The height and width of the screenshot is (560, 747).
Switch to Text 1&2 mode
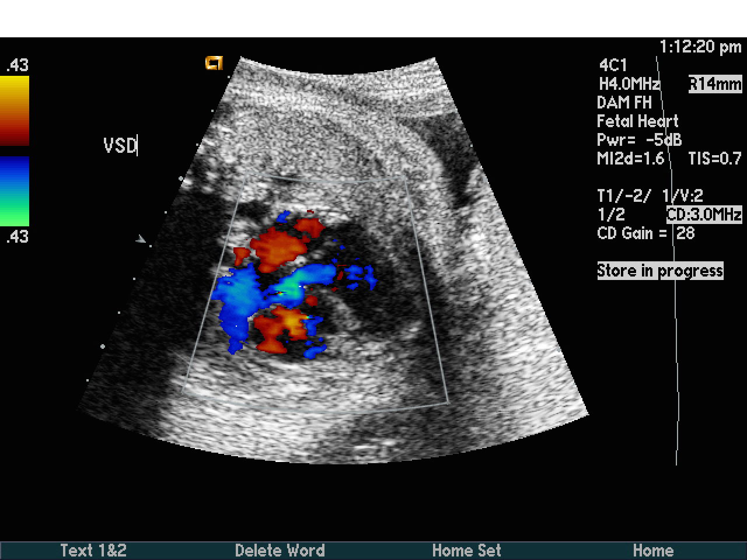click(93, 550)
